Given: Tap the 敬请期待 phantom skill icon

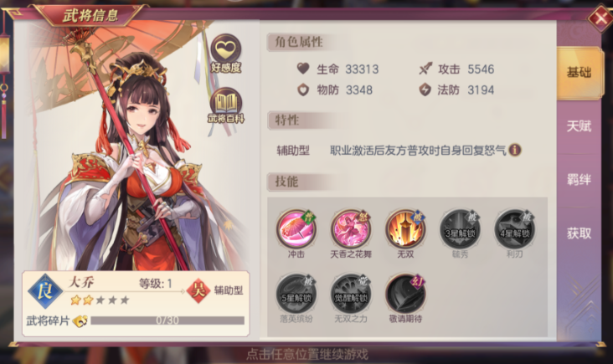Looking at the screenshot, I should [x=405, y=294].
